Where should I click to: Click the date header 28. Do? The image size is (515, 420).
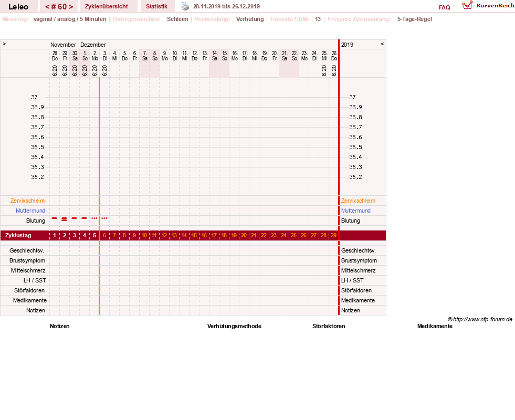55,56
